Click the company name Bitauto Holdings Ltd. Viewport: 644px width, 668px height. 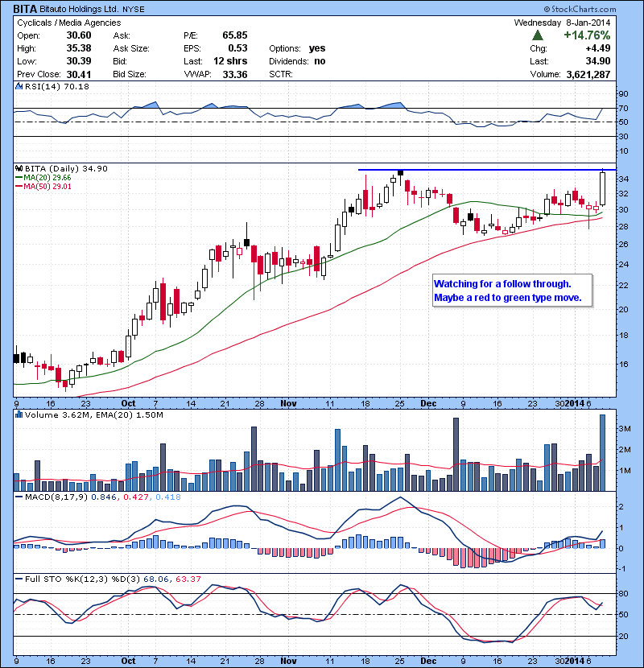point(79,9)
